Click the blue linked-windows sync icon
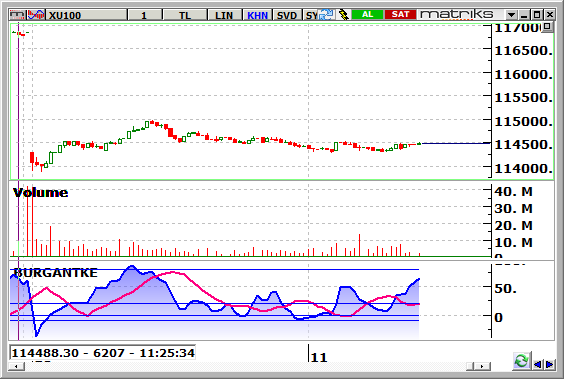Viewport: 564px width, 379px height. 327,15
